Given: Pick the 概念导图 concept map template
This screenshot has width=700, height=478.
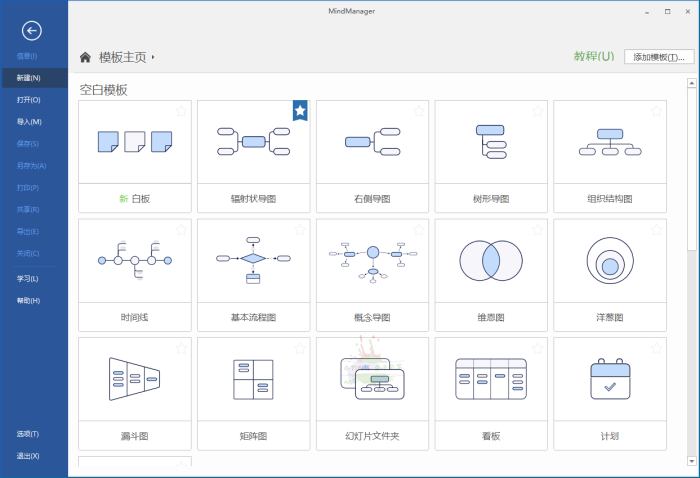Looking at the screenshot, I should pyautogui.click(x=372, y=275).
